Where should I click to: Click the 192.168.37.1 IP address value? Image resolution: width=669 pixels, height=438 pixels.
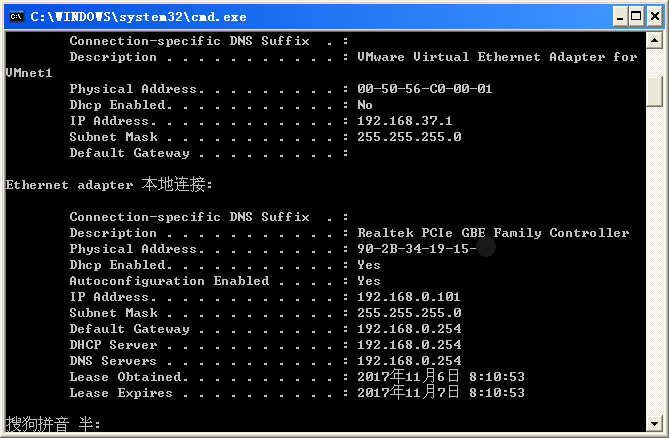pos(404,121)
